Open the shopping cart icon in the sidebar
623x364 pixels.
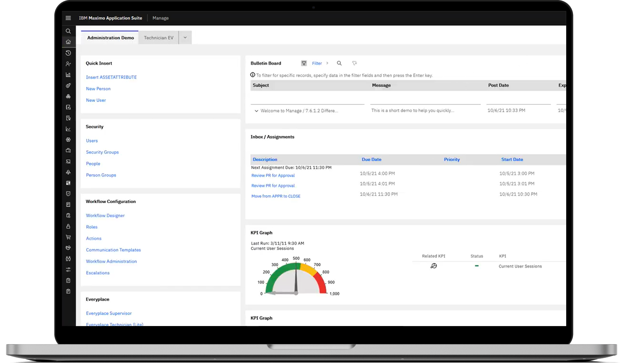click(x=68, y=237)
